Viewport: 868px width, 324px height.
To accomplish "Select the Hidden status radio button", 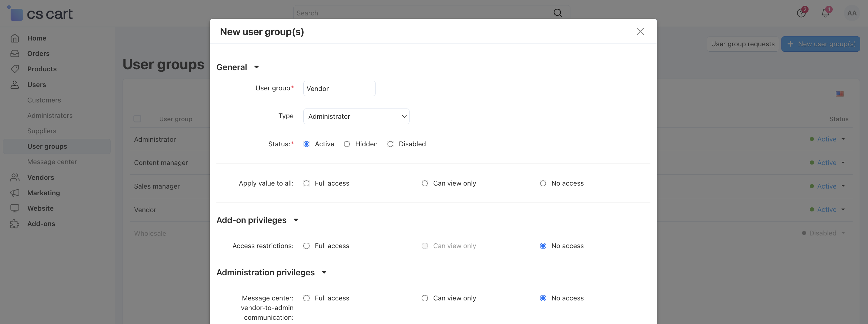I will click(347, 144).
